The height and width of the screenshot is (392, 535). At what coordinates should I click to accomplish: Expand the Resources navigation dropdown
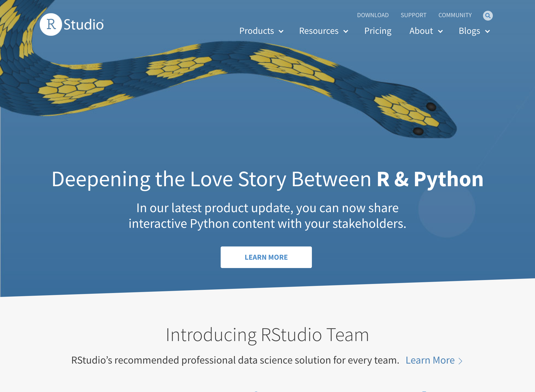[x=319, y=31]
